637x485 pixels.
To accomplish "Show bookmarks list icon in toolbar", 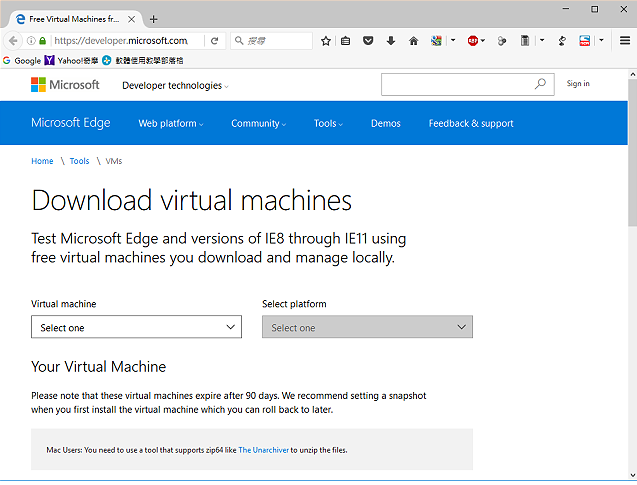I will [345, 41].
